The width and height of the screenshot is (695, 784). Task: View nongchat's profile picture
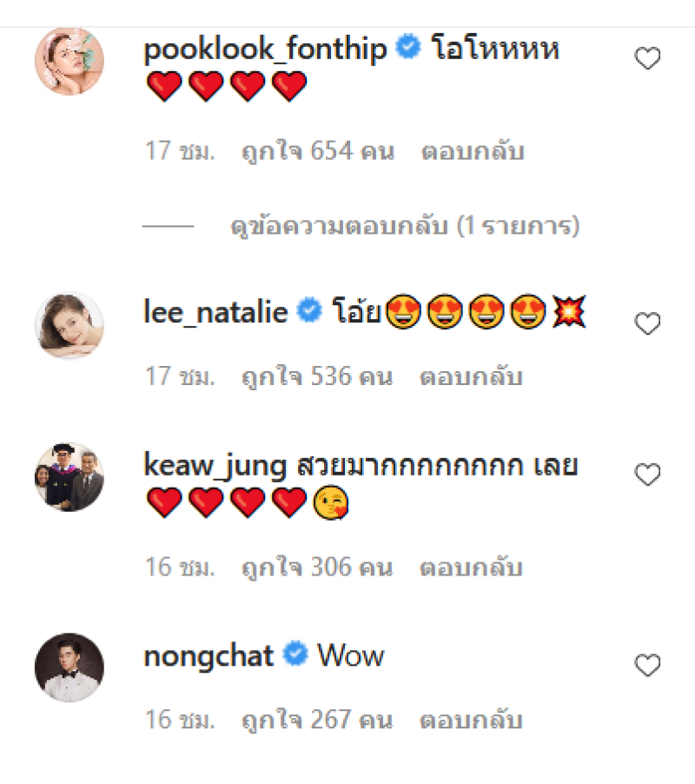[x=69, y=668]
